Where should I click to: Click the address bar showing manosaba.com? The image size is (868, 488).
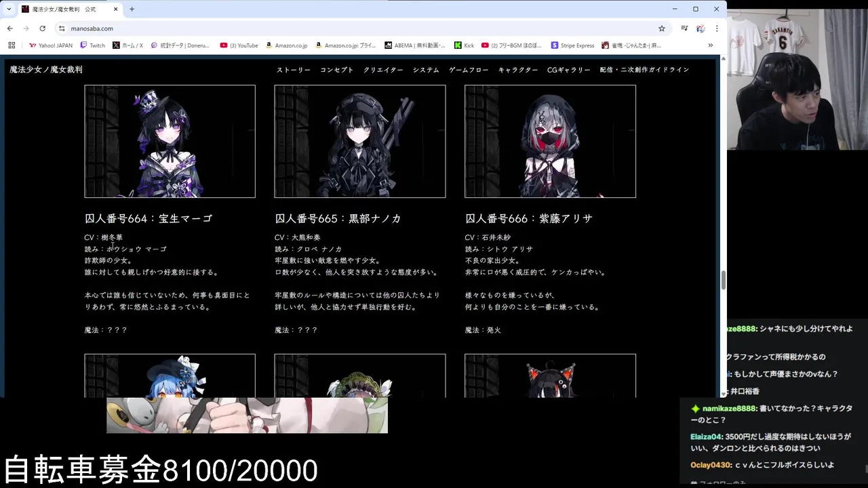[359, 28]
